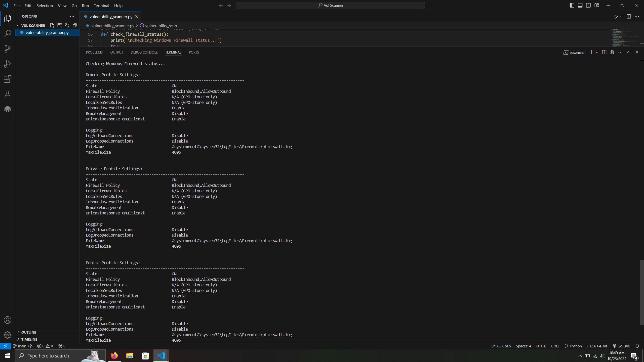
Task: Click Go Live in status bar
Action: (x=621, y=346)
